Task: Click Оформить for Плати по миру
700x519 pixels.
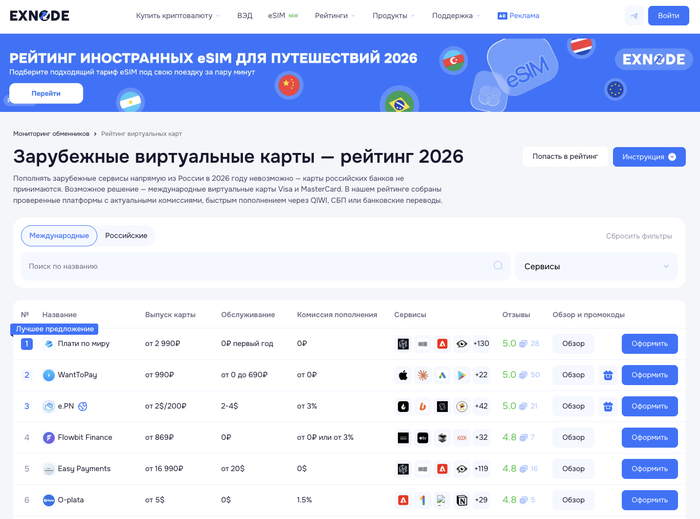Action: click(650, 344)
